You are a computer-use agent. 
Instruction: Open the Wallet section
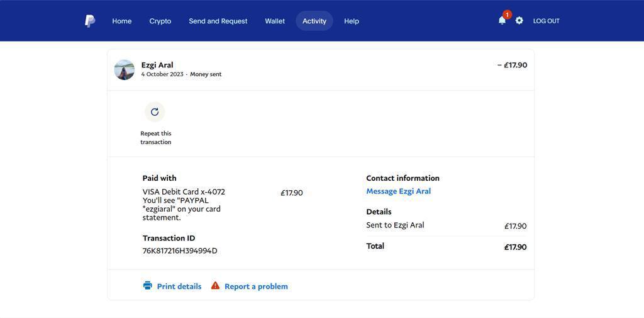pyautogui.click(x=275, y=21)
